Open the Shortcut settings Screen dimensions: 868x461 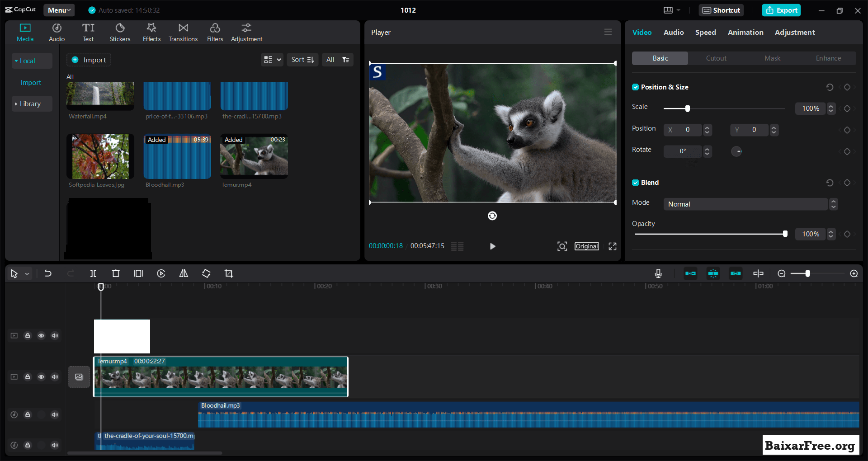[x=721, y=10]
